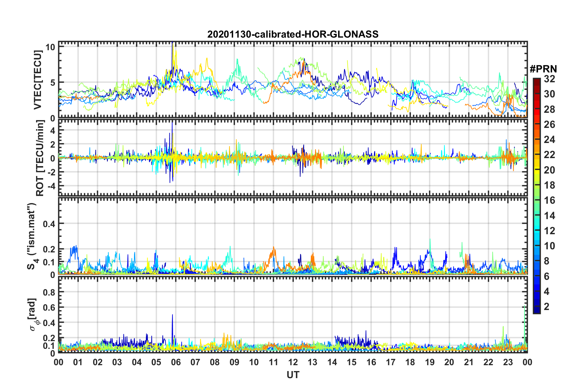This screenshot has height=392, width=586.
Task: Click the UT x-axis label
Action: coord(293,375)
